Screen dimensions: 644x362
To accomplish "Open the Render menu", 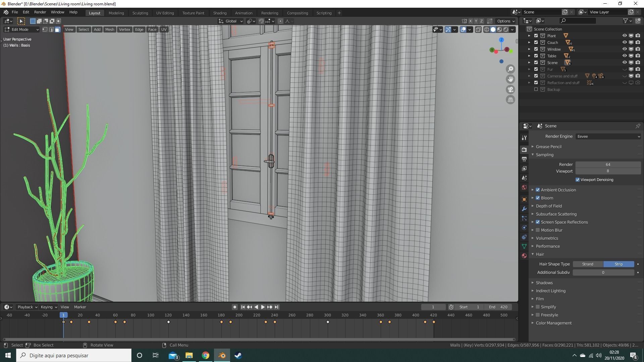I will (x=40, y=12).
